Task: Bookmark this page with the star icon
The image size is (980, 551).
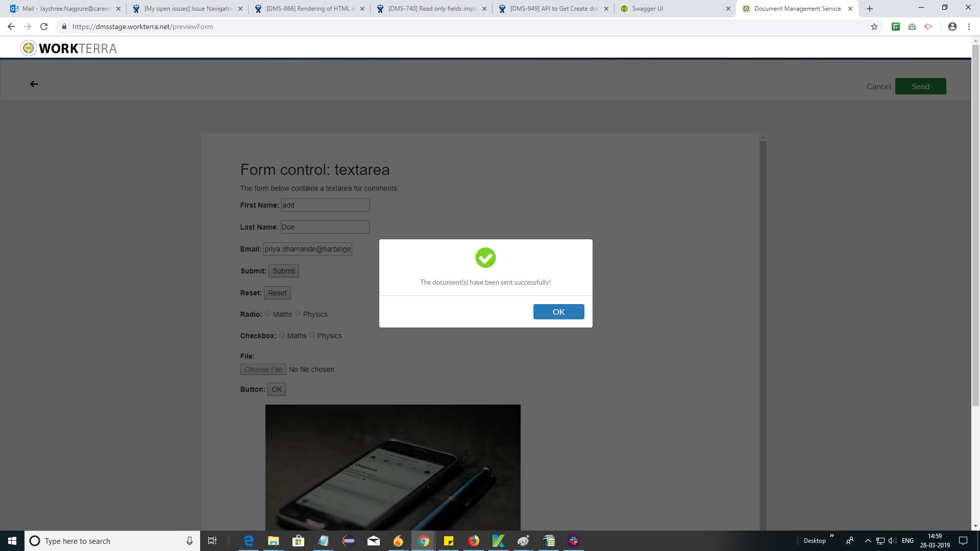Action: 874,27
